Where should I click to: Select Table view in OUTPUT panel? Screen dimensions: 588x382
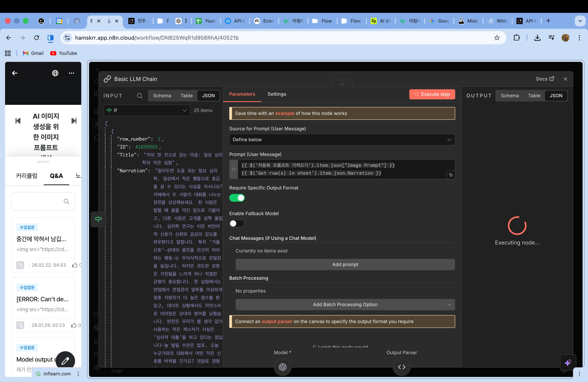tap(534, 96)
